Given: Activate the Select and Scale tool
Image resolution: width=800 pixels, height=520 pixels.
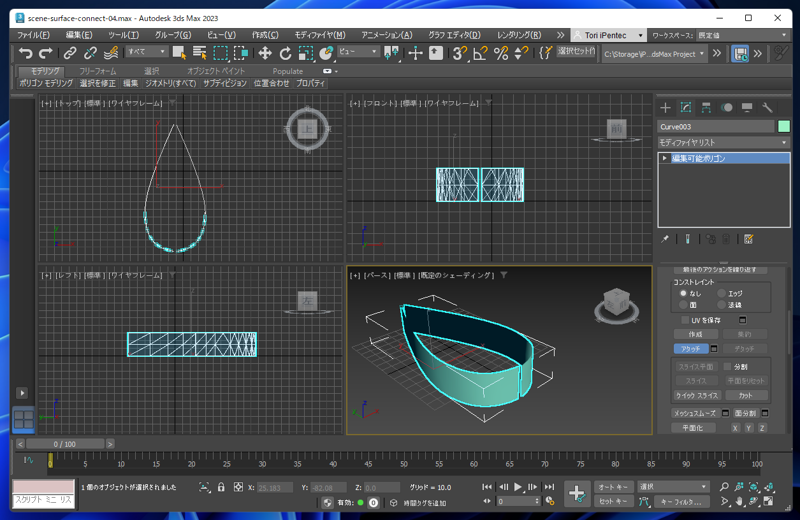Looking at the screenshot, I should tap(306, 53).
